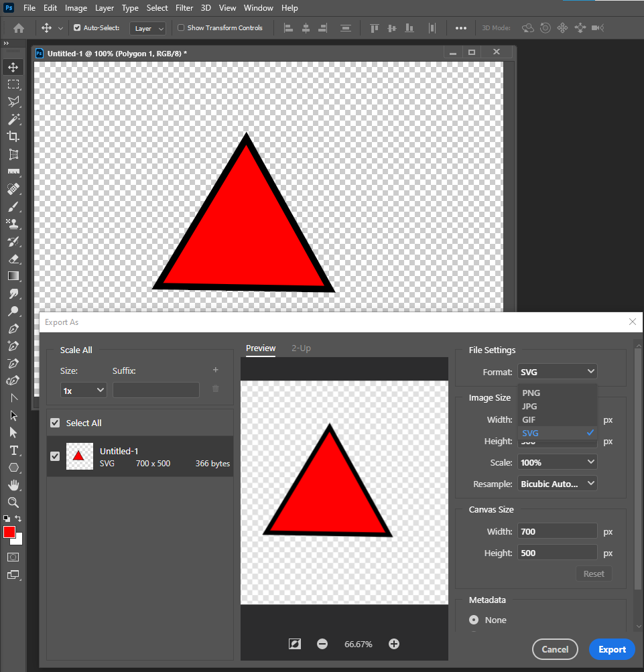Expand the Size dropdown under Scale All
This screenshot has height=672, width=644.
pyautogui.click(x=83, y=389)
